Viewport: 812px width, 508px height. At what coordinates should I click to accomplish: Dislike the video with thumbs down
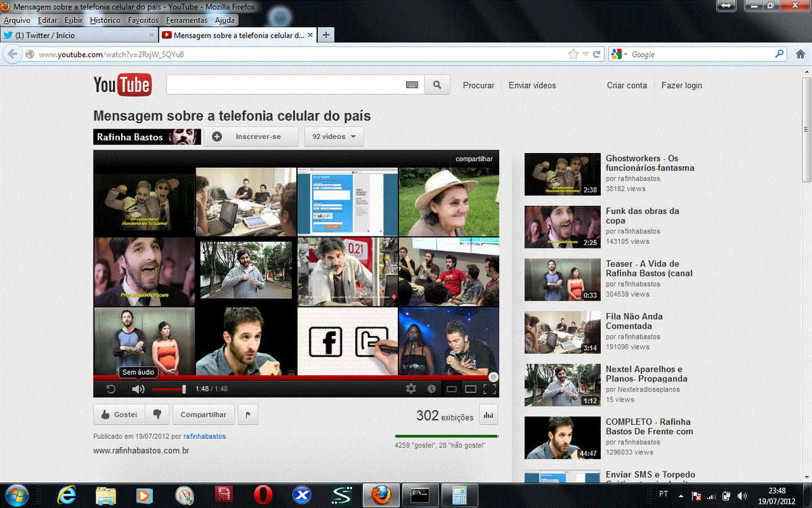[157, 415]
